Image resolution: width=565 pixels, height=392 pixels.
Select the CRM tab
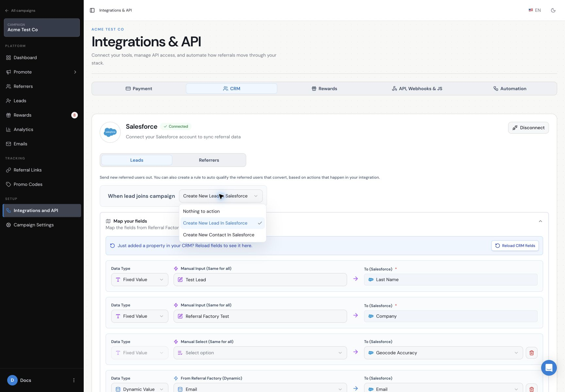coord(231,89)
